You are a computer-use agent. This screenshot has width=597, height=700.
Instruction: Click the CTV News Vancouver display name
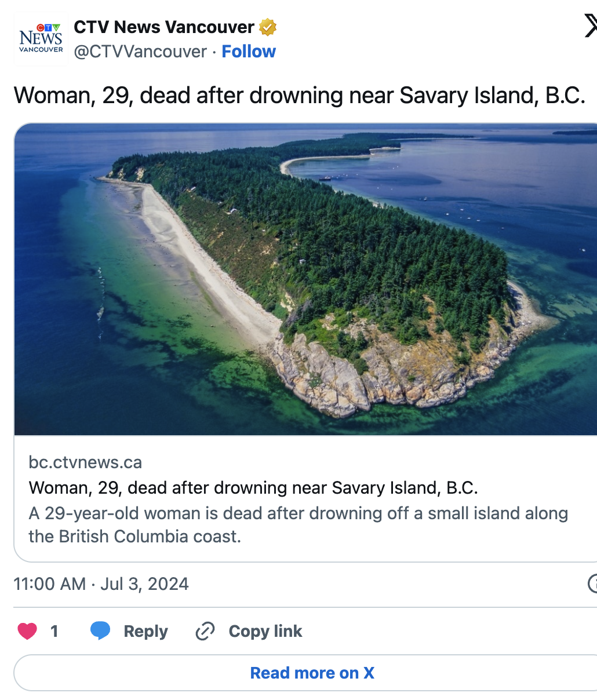click(164, 27)
